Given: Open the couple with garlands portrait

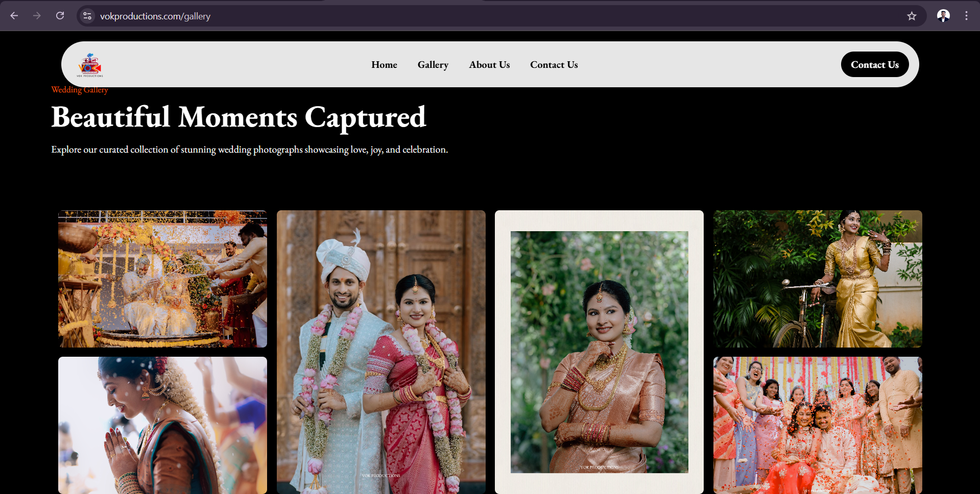Looking at the screenshot, I should pyautogui.click(x=381, y=352).
